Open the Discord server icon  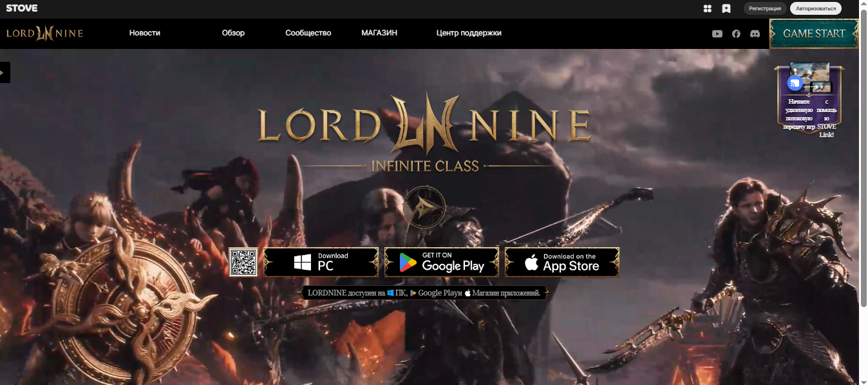pos(755,33)
